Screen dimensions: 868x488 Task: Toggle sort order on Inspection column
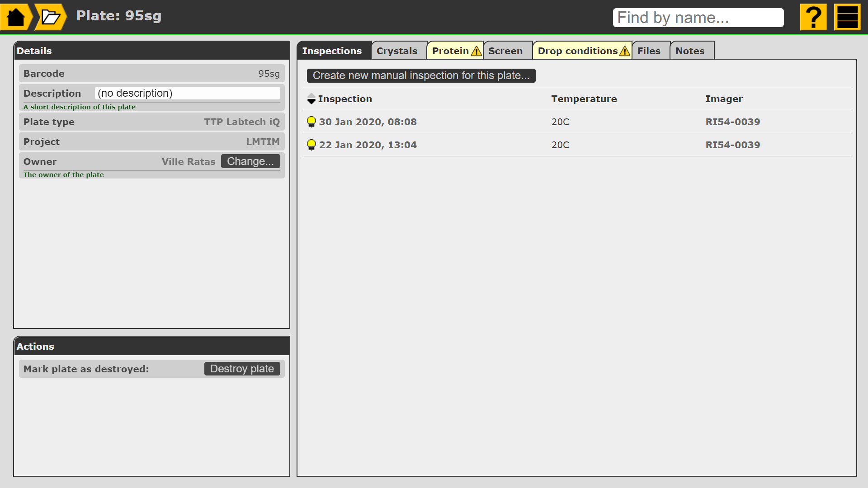coord(311,99)
